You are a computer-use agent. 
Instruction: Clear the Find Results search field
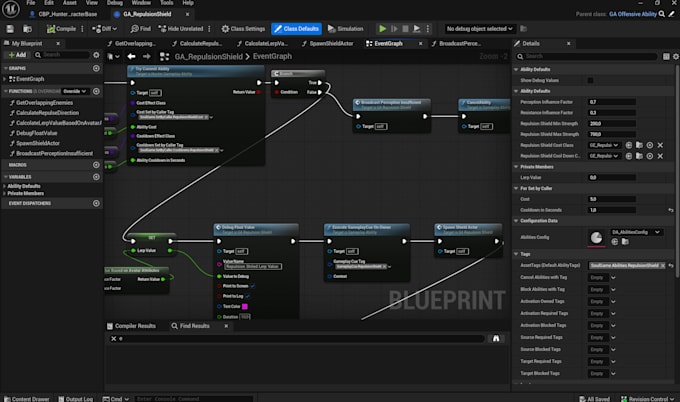114,339
